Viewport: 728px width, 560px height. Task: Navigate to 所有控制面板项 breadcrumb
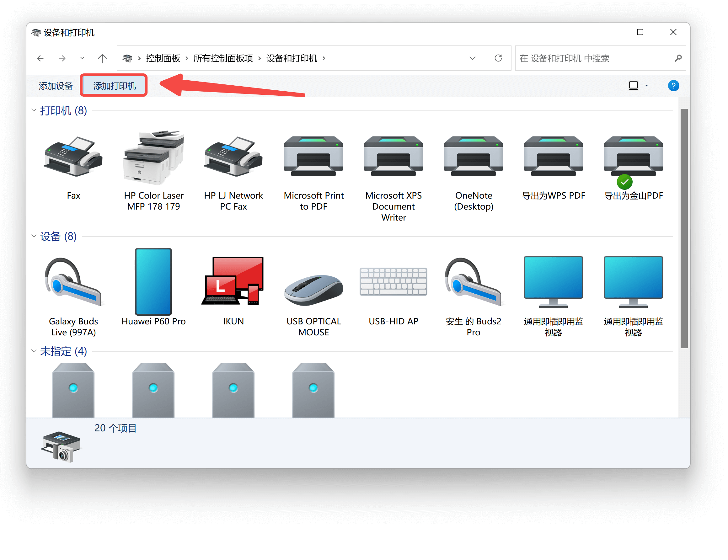tap(223, 58)
